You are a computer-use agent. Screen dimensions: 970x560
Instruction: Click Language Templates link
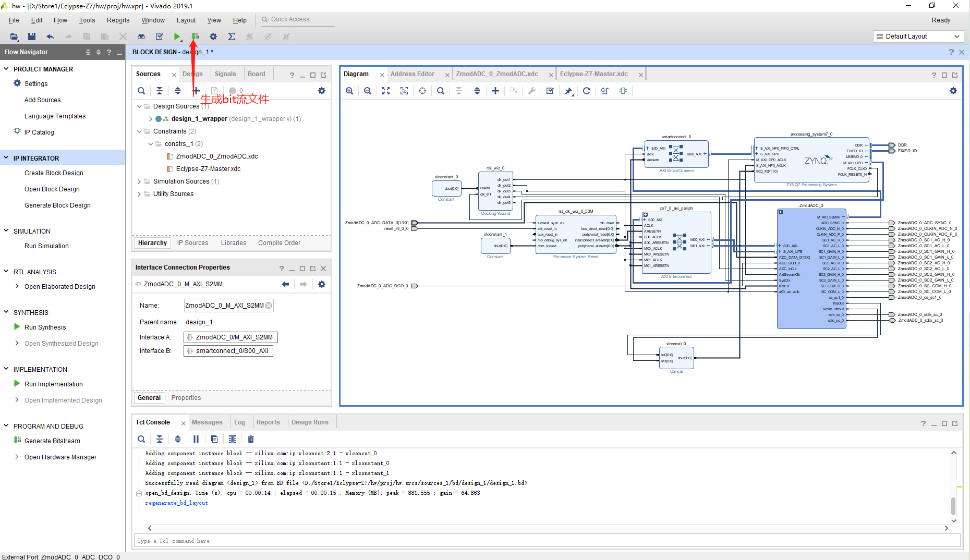click(x=55, y=116)
